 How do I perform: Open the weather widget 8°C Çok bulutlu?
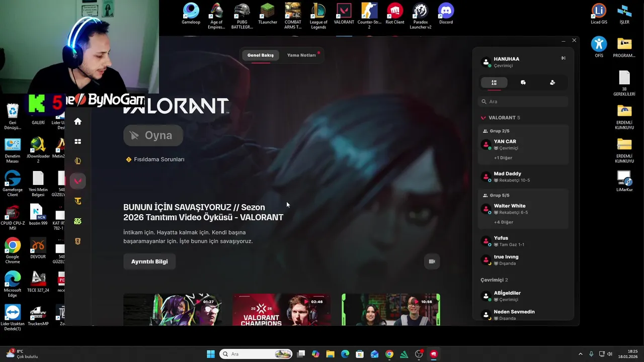click(21, 354)
